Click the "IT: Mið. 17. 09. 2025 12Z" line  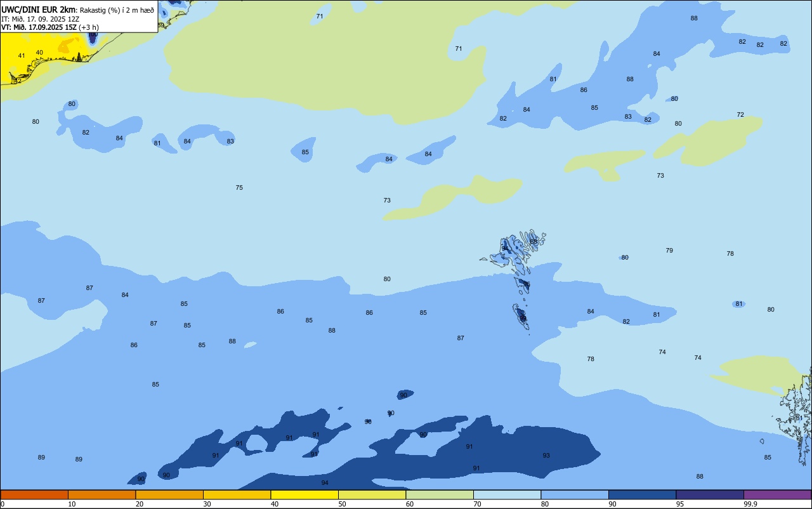pos(40,18)
